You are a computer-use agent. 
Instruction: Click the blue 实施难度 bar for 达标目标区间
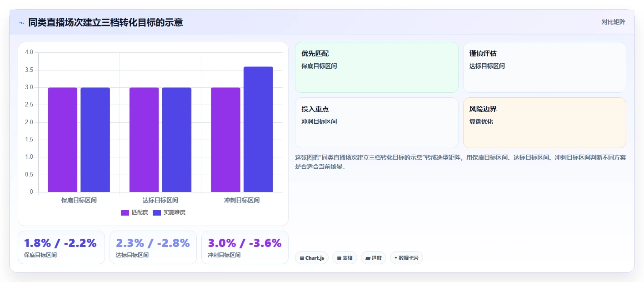click(177, 140)
